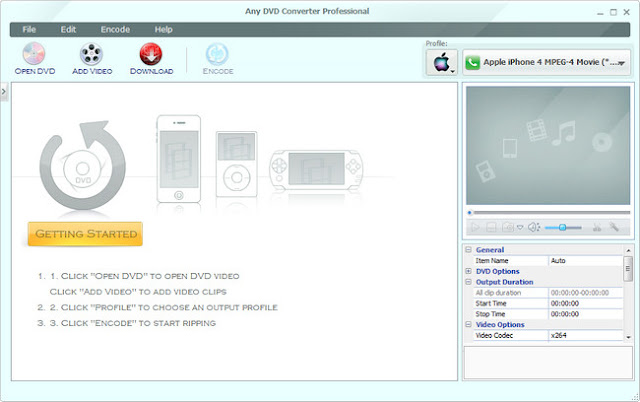
Task: Minimize the Any DVD Converter window
Action: [x=600, y=13]
